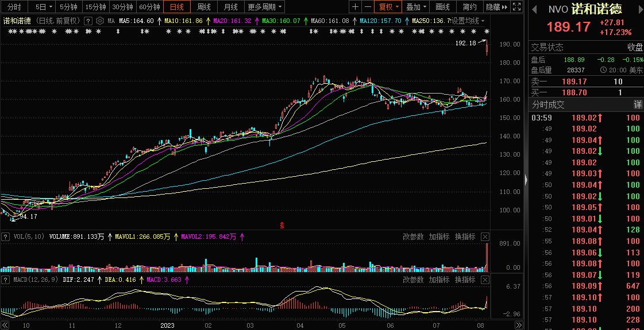Click the VOL indicator help icon
Viewport: 644px width, 330px height.
6,236
